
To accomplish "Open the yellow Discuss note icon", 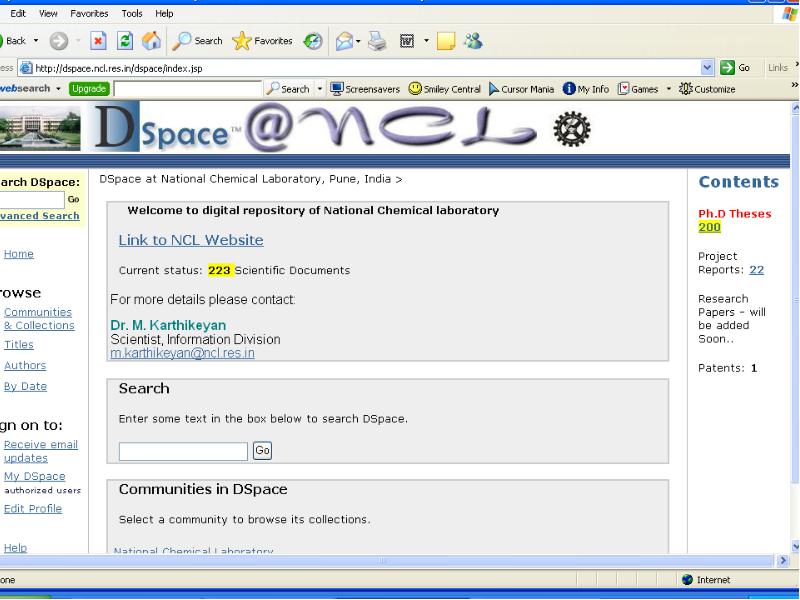I will pyautogui.click(x=446, y=41).
